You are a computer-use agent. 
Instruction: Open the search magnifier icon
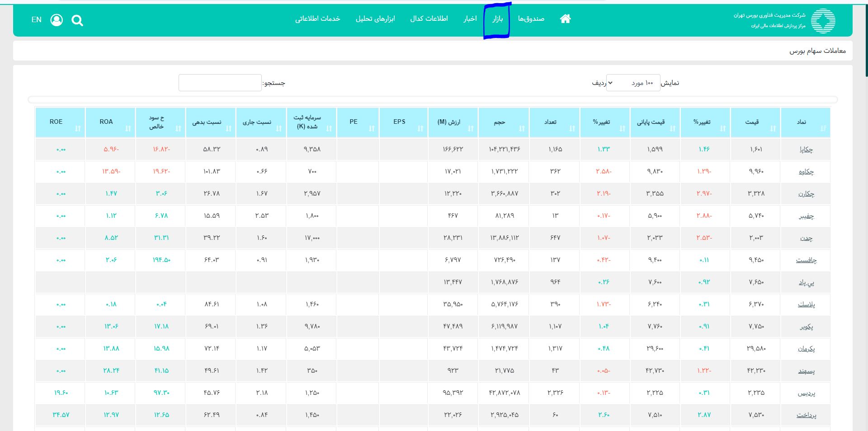pos(77,20)
